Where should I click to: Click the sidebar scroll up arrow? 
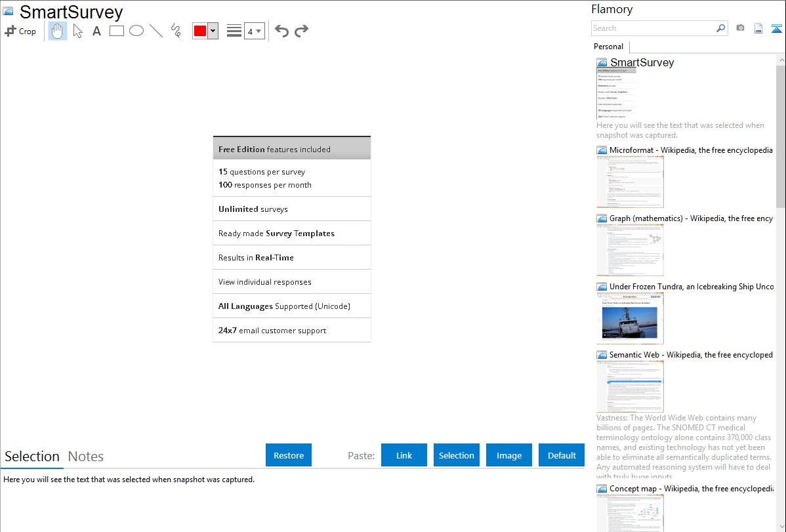click(781, 60)
